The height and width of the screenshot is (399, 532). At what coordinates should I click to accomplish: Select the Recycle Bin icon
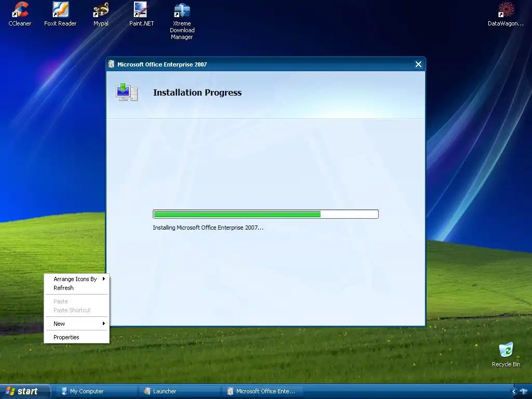[506, 354]
